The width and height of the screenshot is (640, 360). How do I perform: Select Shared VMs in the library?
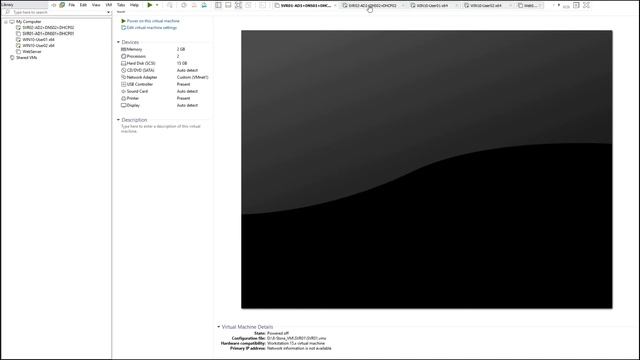click(x=27, y=58)
